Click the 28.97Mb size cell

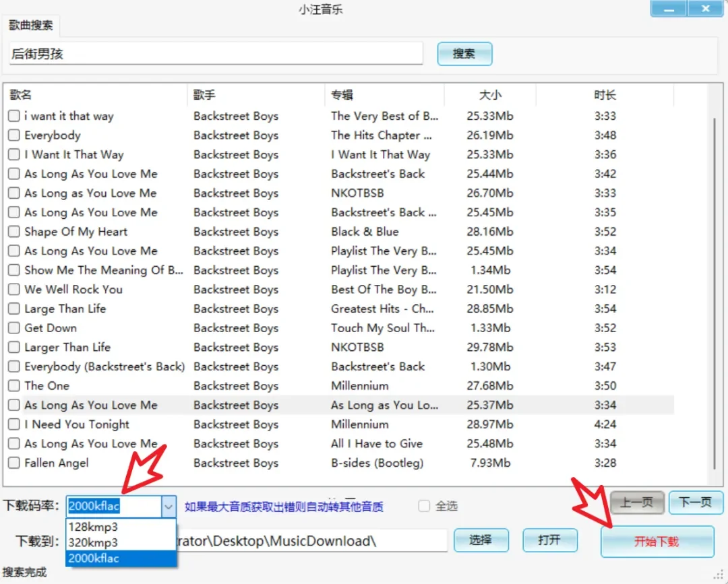coord(490,424)
